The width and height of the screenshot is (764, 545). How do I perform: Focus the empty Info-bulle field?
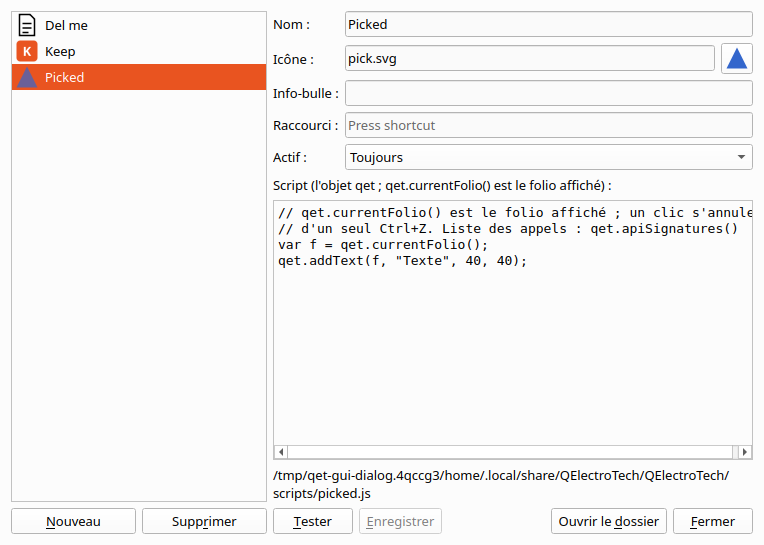pyautogui.click(x=549, y=93)
